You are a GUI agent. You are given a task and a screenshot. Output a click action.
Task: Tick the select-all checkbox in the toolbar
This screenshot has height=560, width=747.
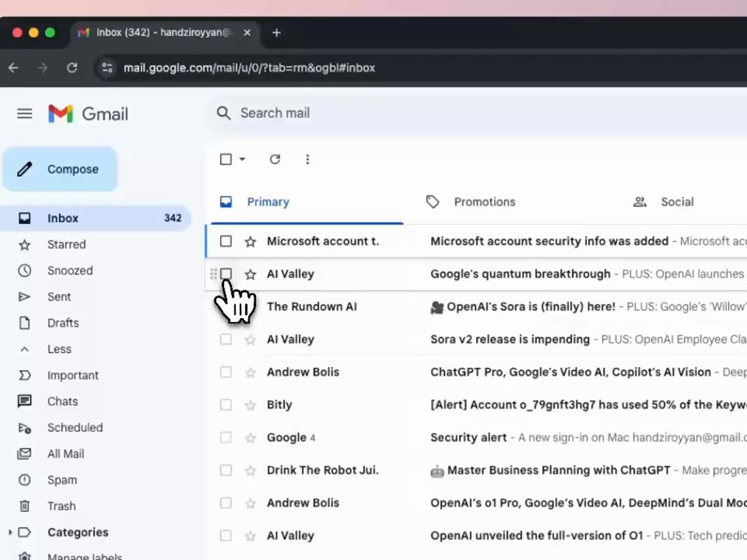point(226,159)
